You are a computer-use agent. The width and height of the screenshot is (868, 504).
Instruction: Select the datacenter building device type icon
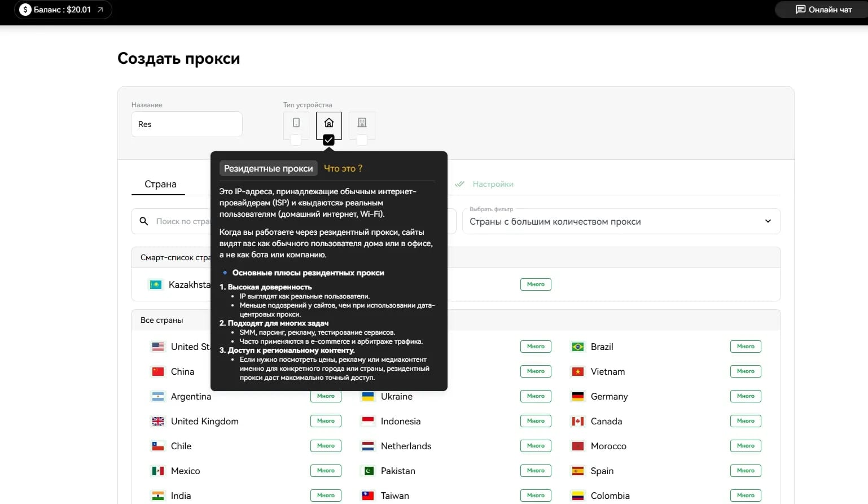[x=362, y=123]
